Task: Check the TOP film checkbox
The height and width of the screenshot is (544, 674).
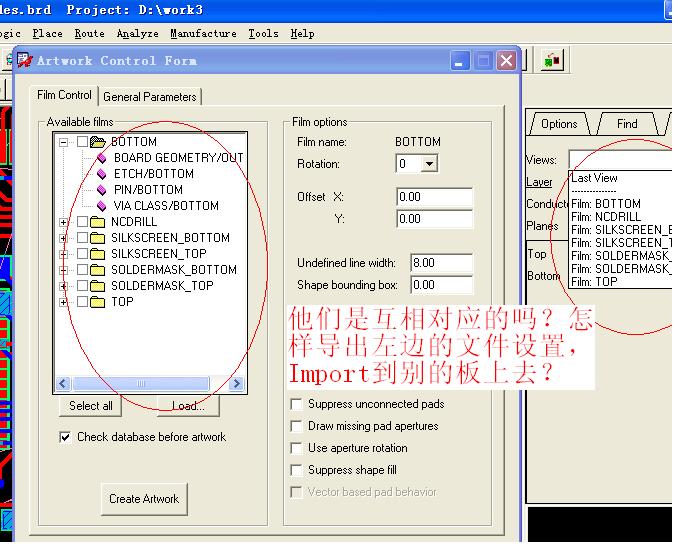Action: click(83, 302)
